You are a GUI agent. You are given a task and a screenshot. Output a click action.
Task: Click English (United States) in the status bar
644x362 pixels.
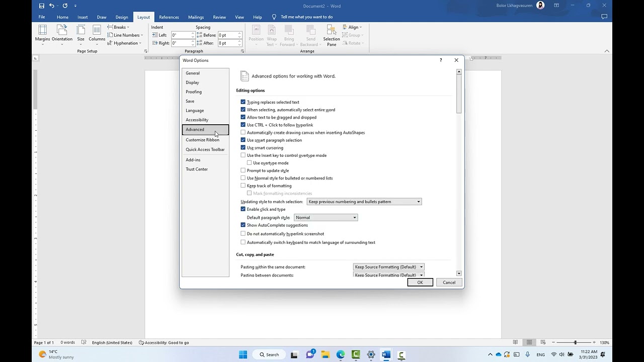(112, 342)
